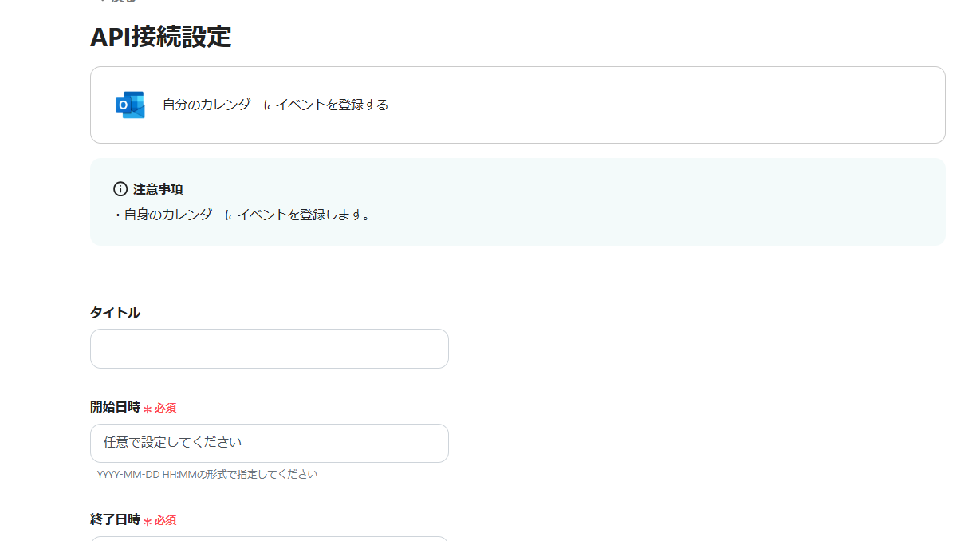Click the 終了日時 field label
Image resolution: width=980 pixels, height=541 pixels.
point(115,520)
